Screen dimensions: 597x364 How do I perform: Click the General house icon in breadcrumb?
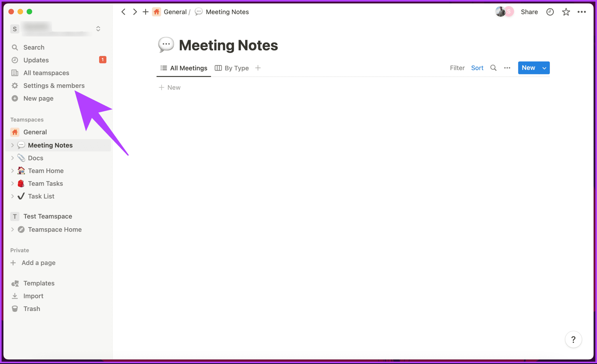click(x=157, y=12)
